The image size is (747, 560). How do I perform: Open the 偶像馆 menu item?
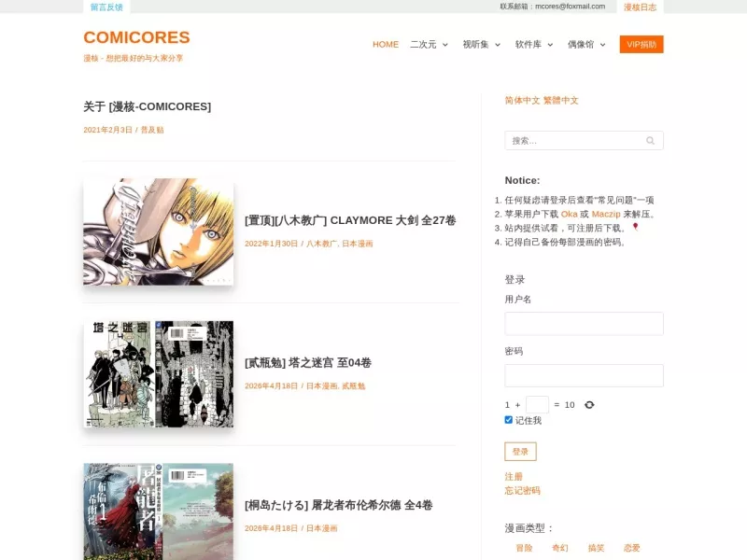[580, 44]
